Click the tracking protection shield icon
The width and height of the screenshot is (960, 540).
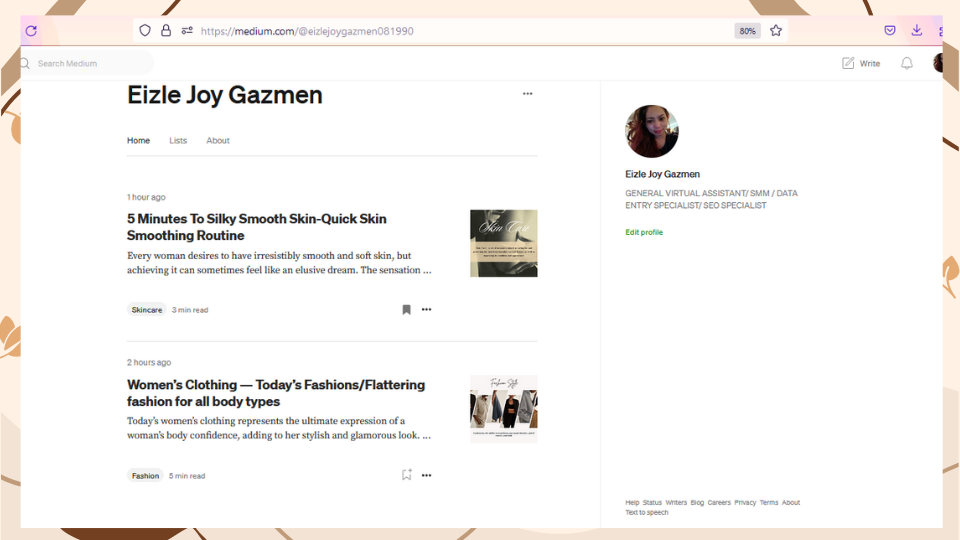pyautogui.click(x=145, y=31)
